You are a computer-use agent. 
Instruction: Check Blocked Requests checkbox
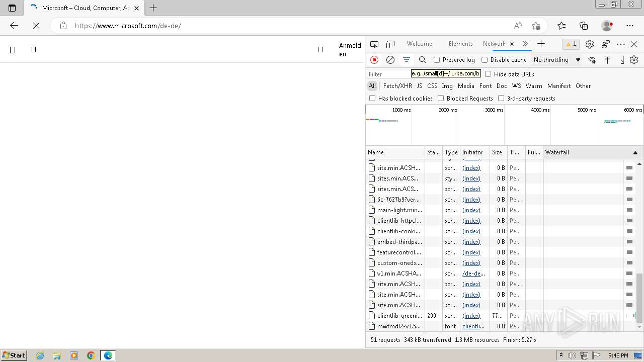click(x=441, y=98)
